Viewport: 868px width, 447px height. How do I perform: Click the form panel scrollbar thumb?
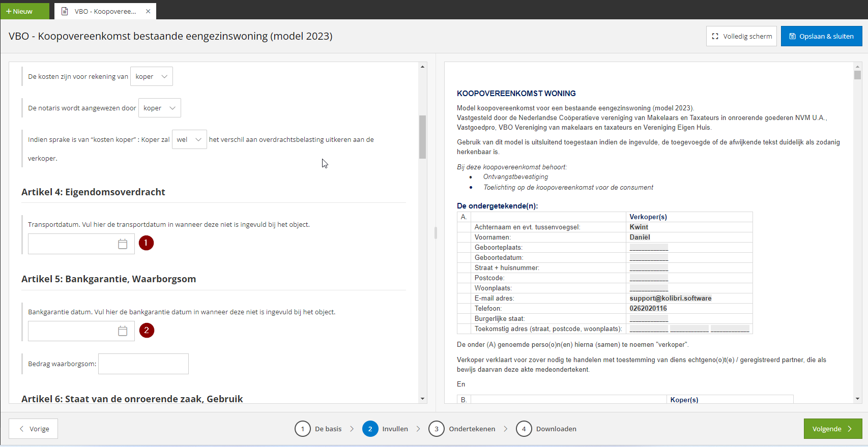422,137
